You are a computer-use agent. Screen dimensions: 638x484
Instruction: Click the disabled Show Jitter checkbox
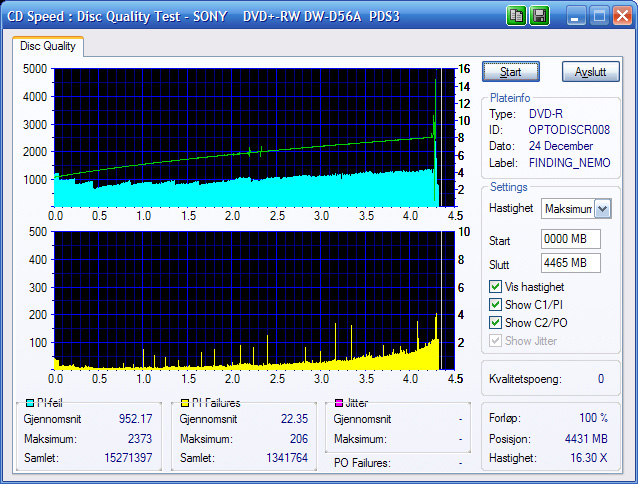tap(495, 340)
